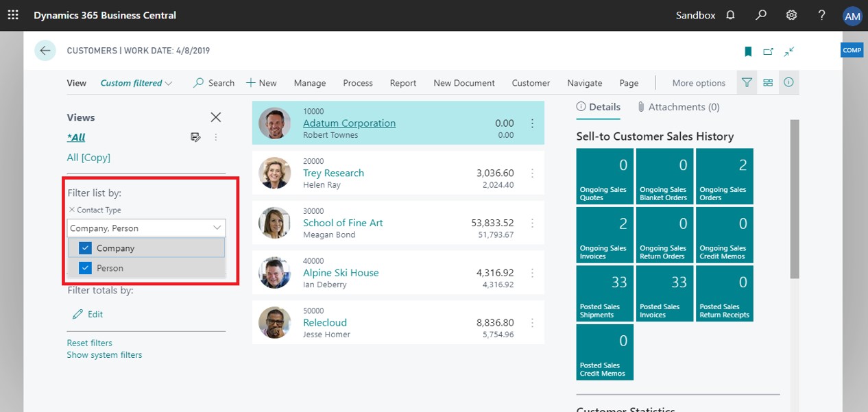Uncheck the Person contact type
Image resolution: width=868 pixels, height=412 pixels.
85,268
